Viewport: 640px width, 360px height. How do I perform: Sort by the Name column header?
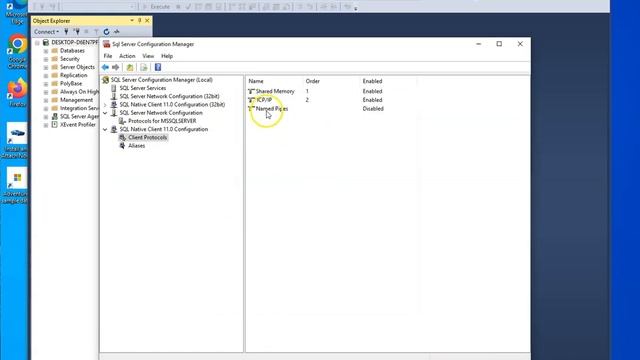click(256, 81)
